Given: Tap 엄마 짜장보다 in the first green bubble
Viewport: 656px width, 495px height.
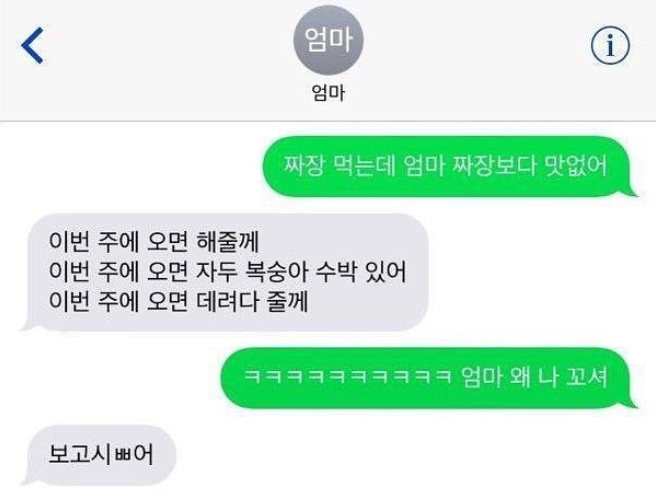Looking at the screenshot, I should (x=469, y=166).
